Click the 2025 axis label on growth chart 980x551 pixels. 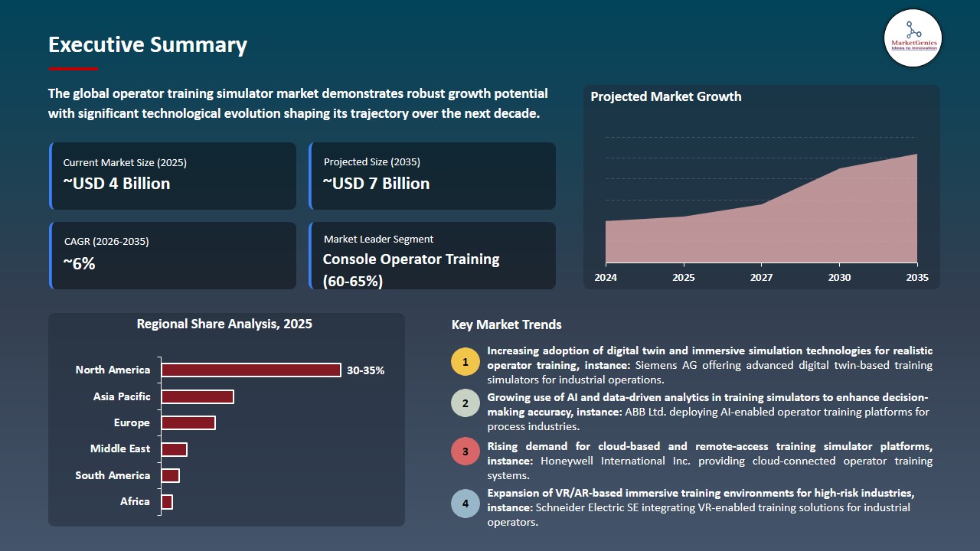click(x=683, y=278)
